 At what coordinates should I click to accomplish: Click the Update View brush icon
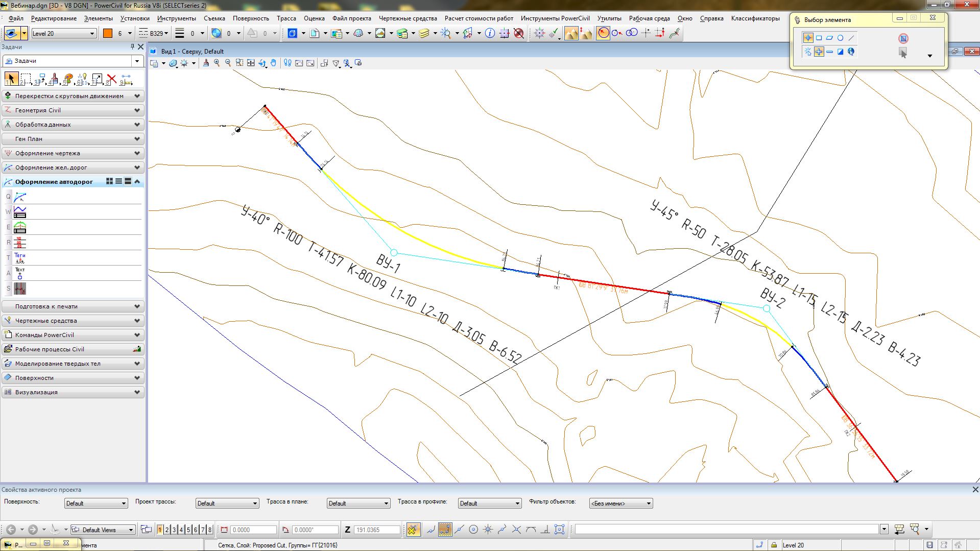[206, 63]
